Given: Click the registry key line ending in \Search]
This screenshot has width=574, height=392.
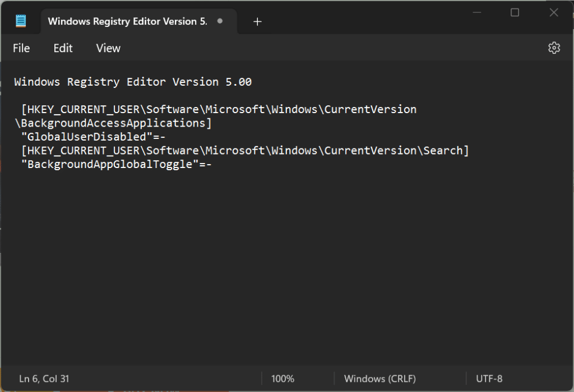Looking at the screenshot, I should click(245, 151).
